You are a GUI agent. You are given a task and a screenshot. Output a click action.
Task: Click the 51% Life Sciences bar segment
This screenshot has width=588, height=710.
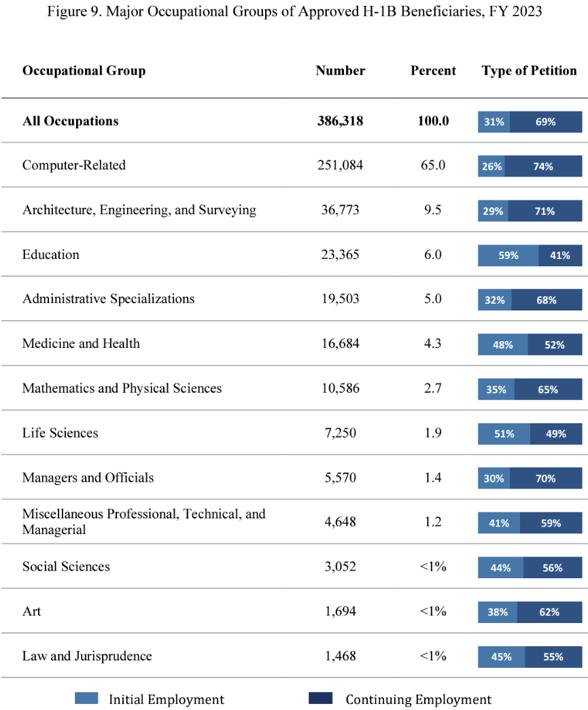click(x=504, y=434)
